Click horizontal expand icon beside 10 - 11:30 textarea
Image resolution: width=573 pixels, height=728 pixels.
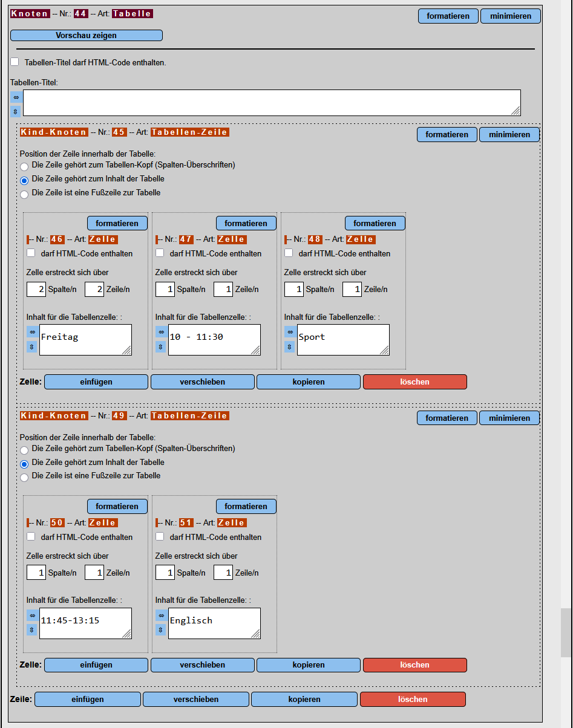[161, 332]
